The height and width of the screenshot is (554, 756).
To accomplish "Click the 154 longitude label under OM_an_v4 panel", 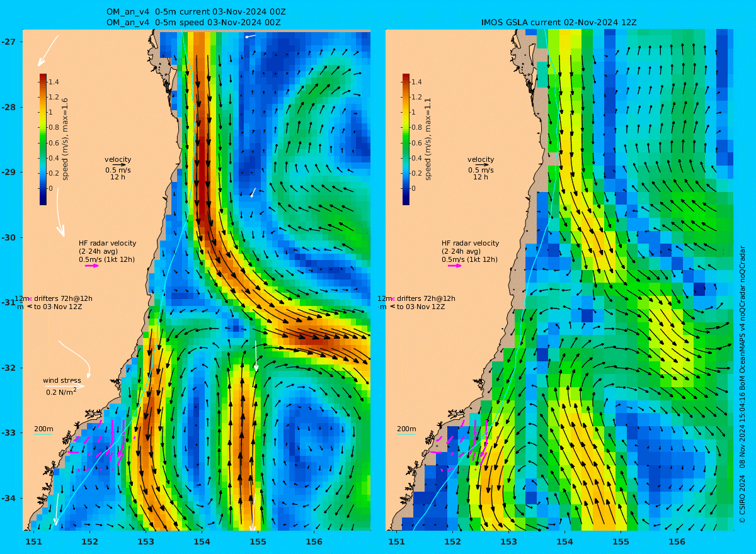I will (x=202, y=541).
